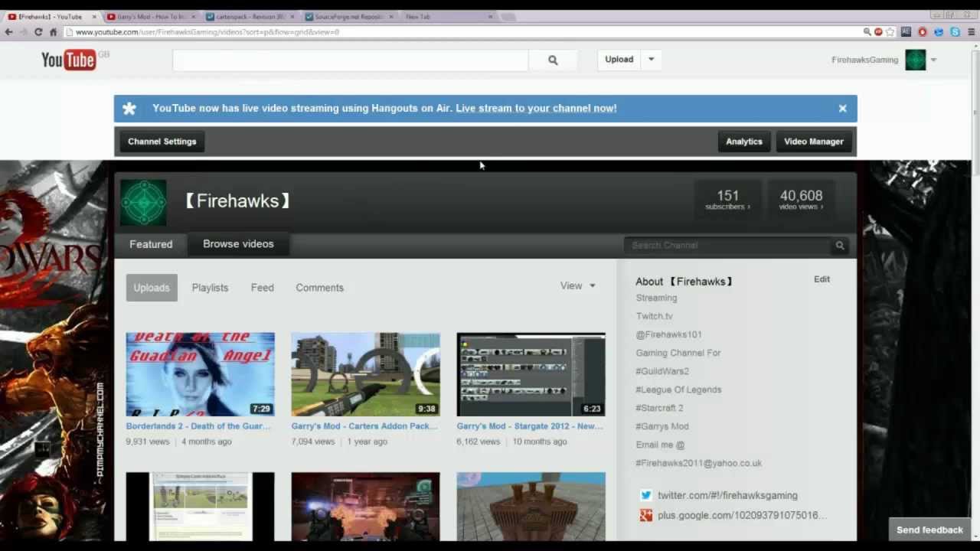Image resolution: width=980 pixels, height=551 pixels.
Task: Open Analytics
Action: 744,142
